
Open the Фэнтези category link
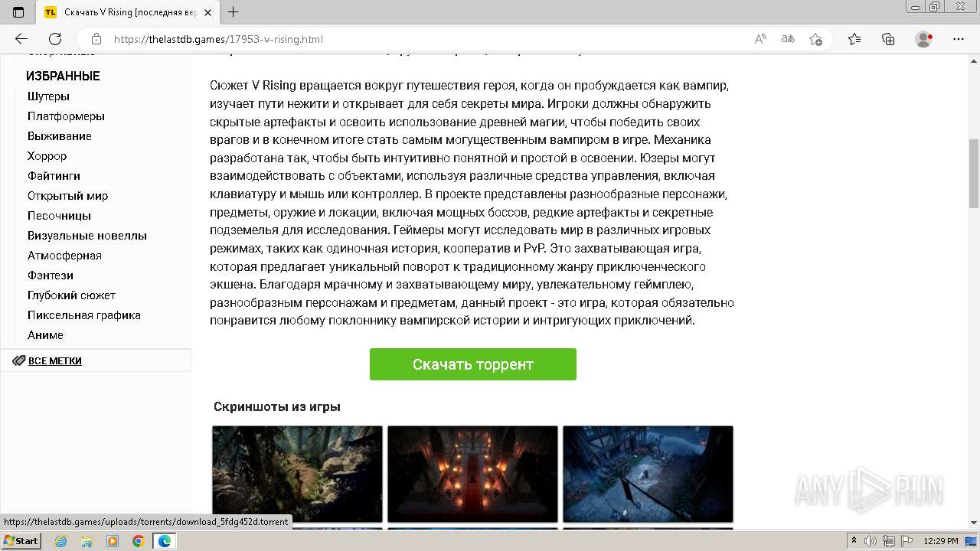(51, 275)
